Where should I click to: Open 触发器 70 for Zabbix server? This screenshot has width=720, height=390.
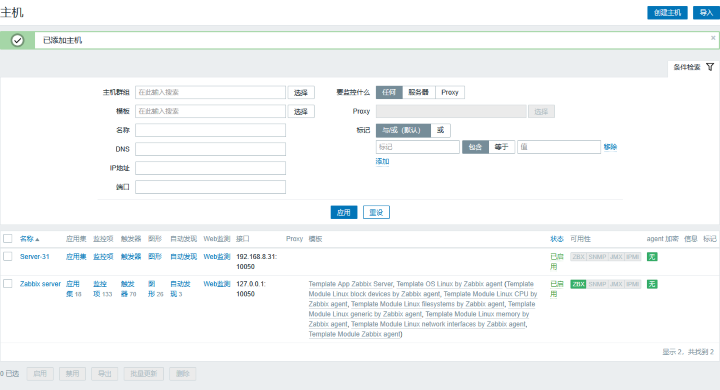[x=128, y=289]
